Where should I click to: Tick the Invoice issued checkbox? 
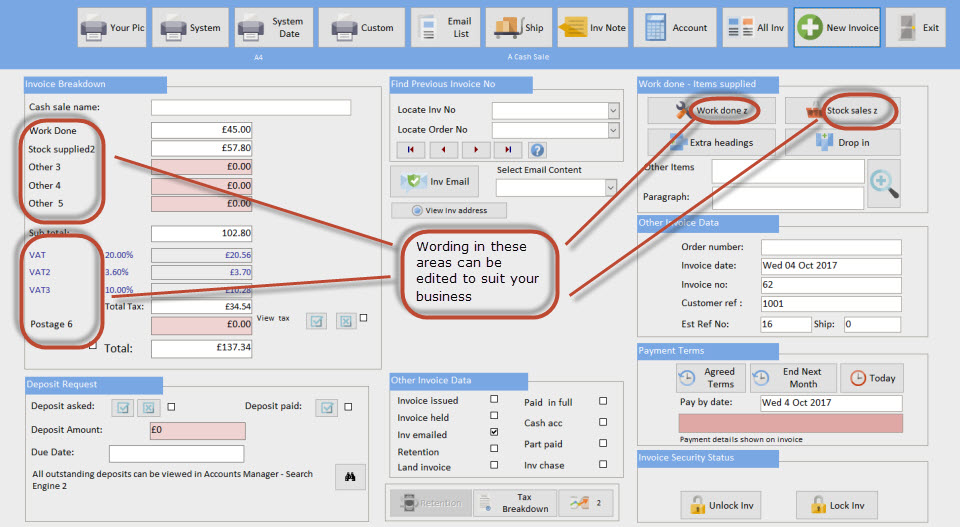494,400
